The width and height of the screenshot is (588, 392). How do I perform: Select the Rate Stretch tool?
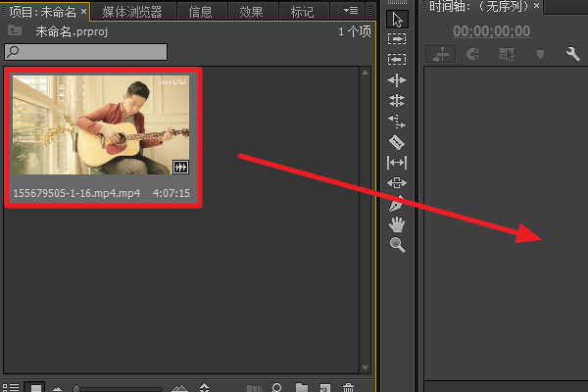[397, 122]
